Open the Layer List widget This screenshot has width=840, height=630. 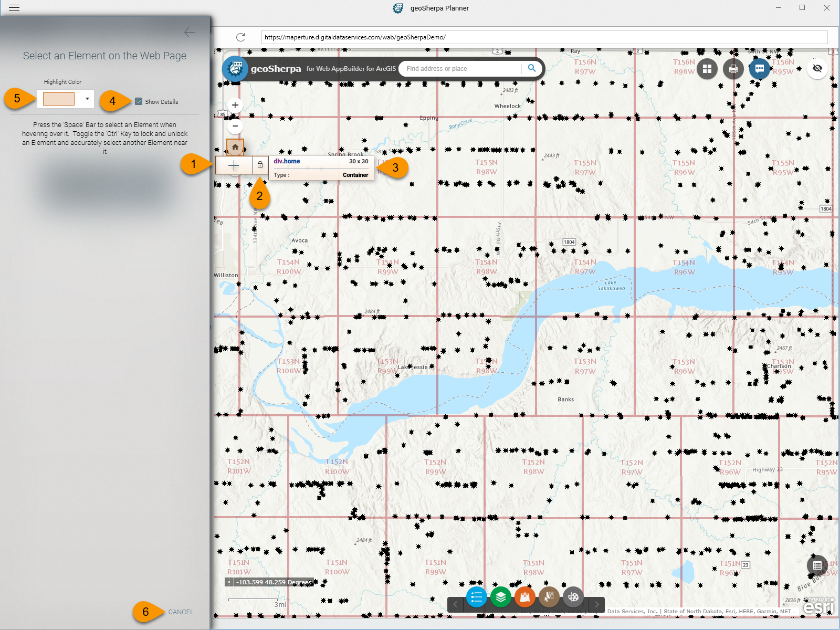[501, 597]
